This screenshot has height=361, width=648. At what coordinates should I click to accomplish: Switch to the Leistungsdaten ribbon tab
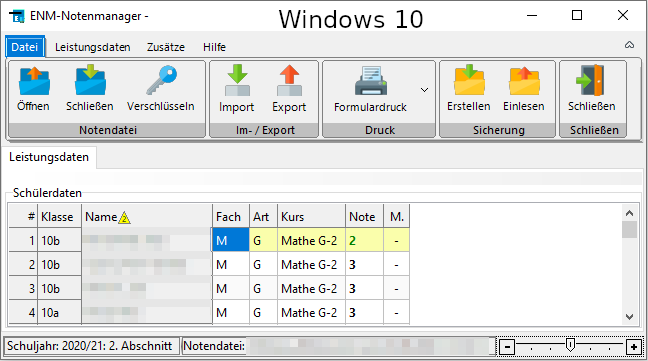[93, 47]
